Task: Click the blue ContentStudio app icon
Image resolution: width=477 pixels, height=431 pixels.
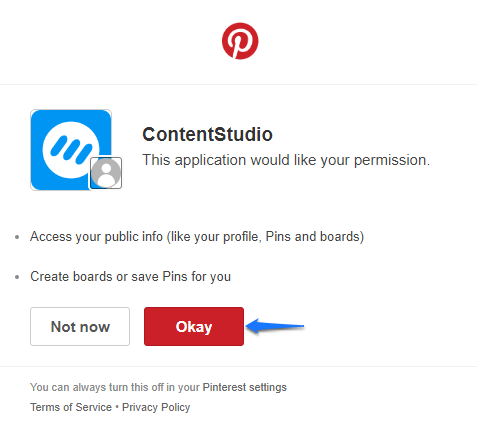Action: click(71, 150)
